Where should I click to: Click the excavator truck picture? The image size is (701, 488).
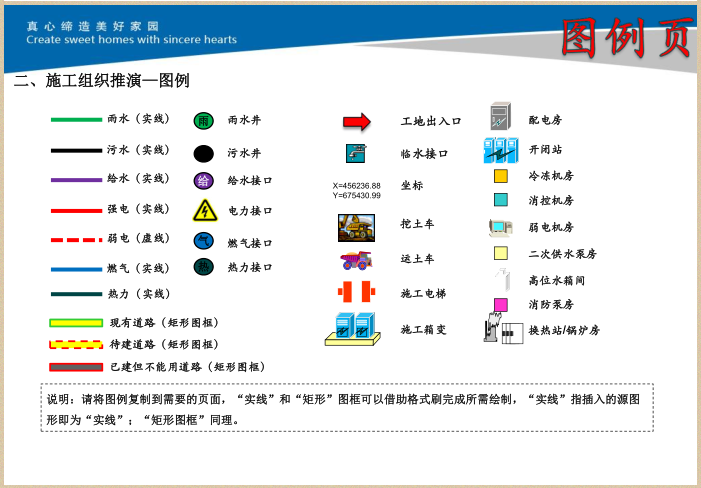(x=356, y=228)
